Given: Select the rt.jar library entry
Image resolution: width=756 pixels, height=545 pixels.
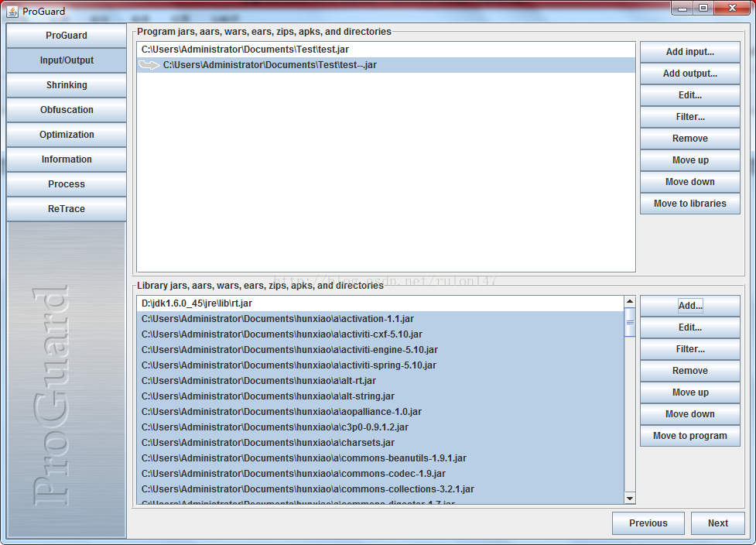Looking at the screenshot, I should pos(381,303).
